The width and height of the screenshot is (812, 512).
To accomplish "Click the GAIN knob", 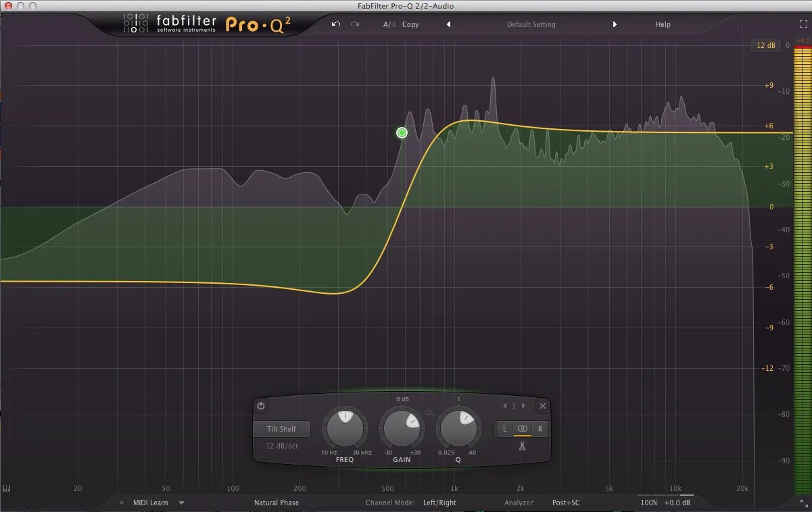I will click(x=402, y=428).
